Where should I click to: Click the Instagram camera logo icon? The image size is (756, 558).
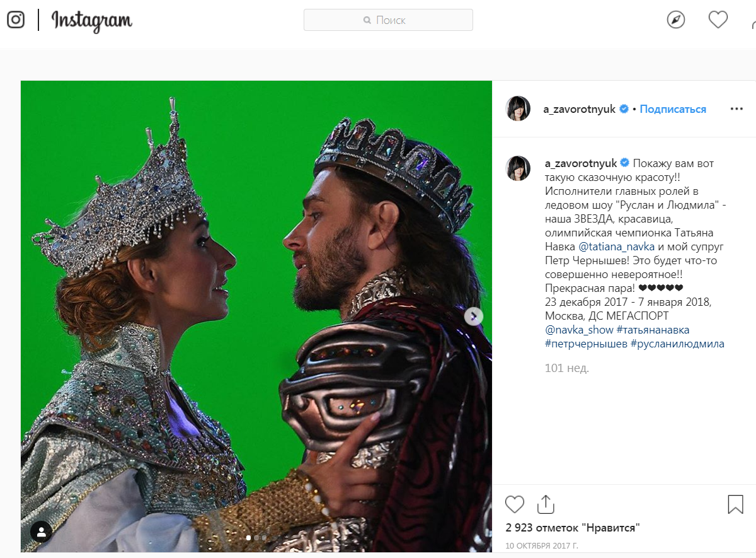click(16, 20)
